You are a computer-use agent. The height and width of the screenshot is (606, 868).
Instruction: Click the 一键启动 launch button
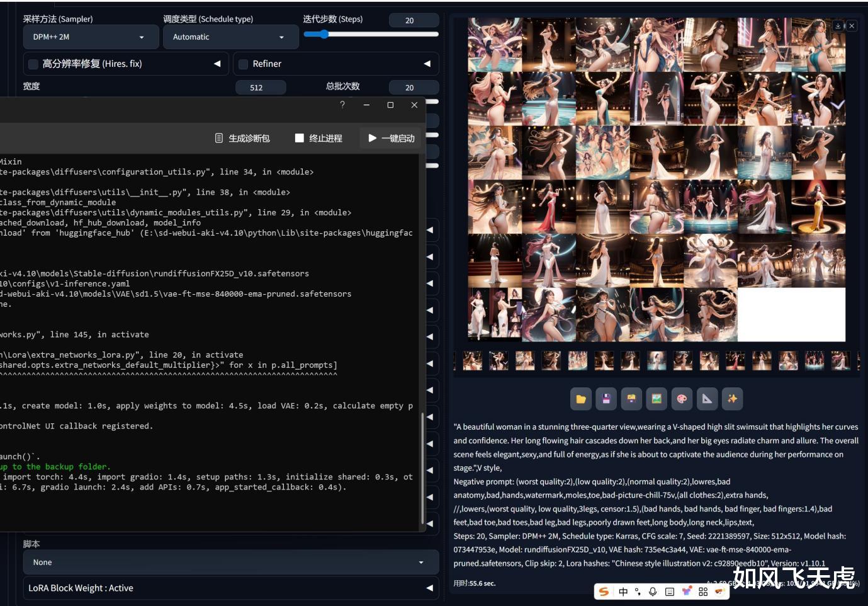[390, 138]
